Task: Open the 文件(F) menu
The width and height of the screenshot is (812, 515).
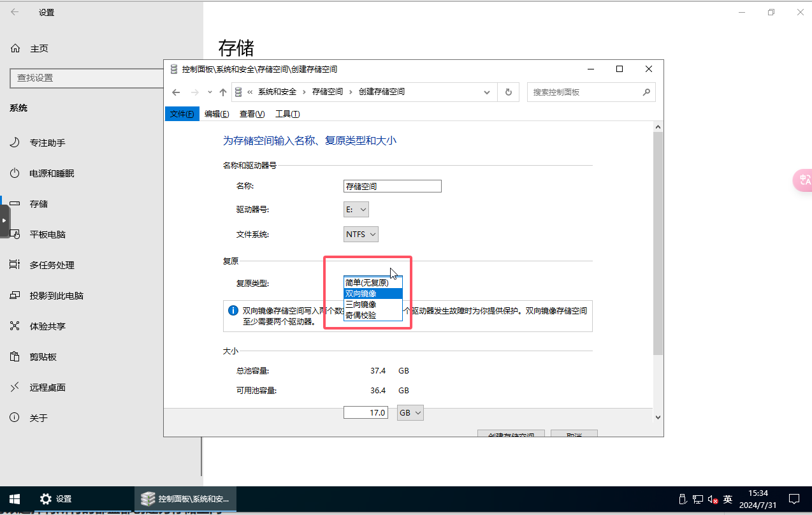Action: coord(182,114)
